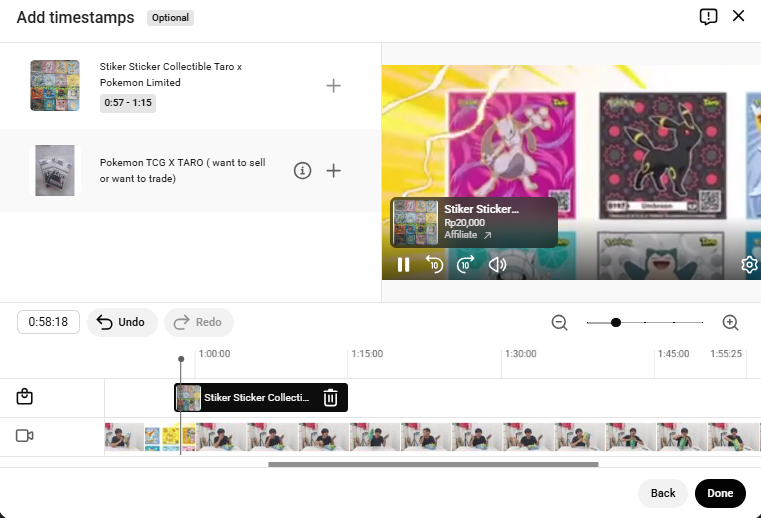Click Done to save timestamps
761x518 pixels.
click(x=720, y=493)
